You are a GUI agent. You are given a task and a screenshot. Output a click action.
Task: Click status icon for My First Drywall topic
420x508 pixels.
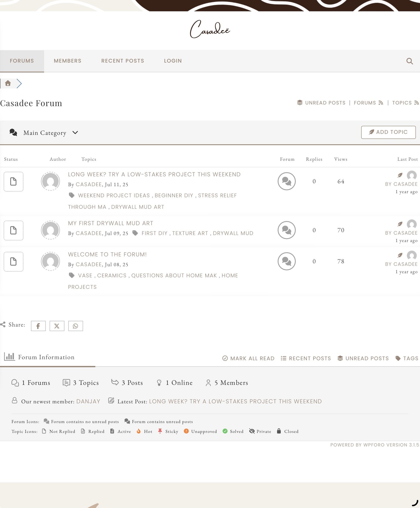pyautogui.click(x=13, y=230)
